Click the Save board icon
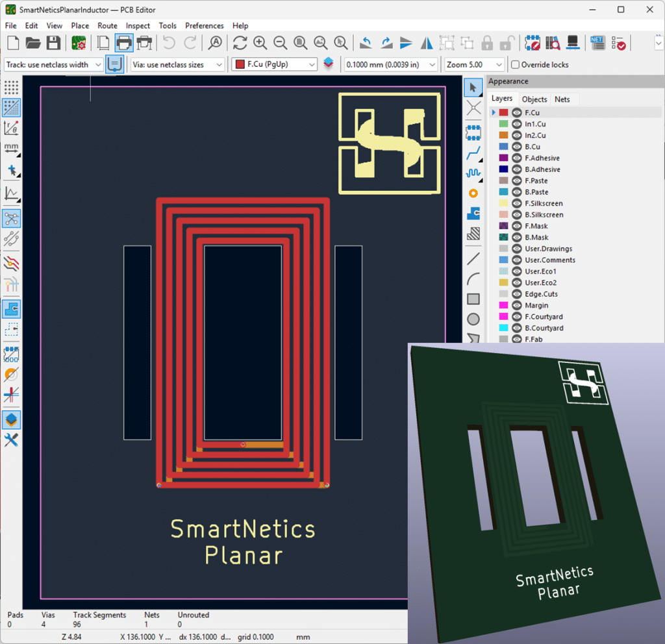Screen dimensions: 665x644 [53, 43]
